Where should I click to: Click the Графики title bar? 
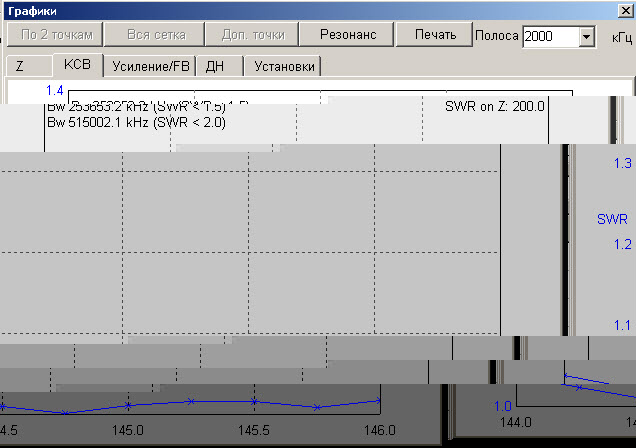point(300,9)
